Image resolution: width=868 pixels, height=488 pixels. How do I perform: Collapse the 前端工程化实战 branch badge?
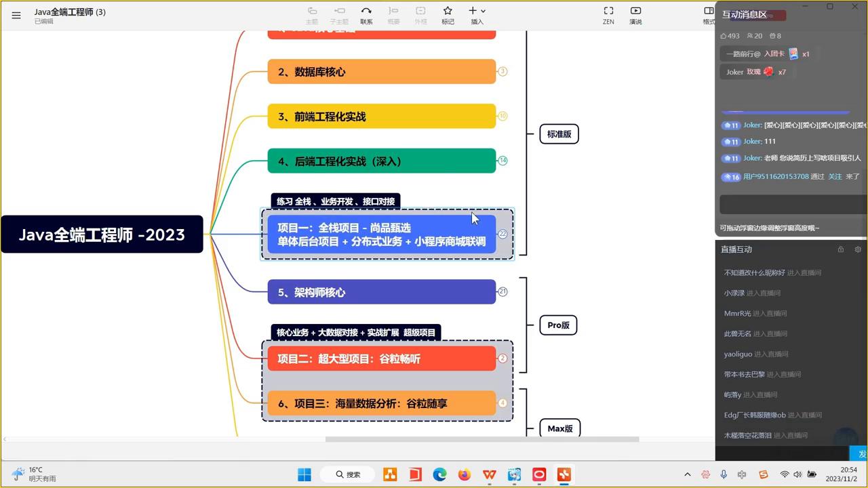[502, 116]
